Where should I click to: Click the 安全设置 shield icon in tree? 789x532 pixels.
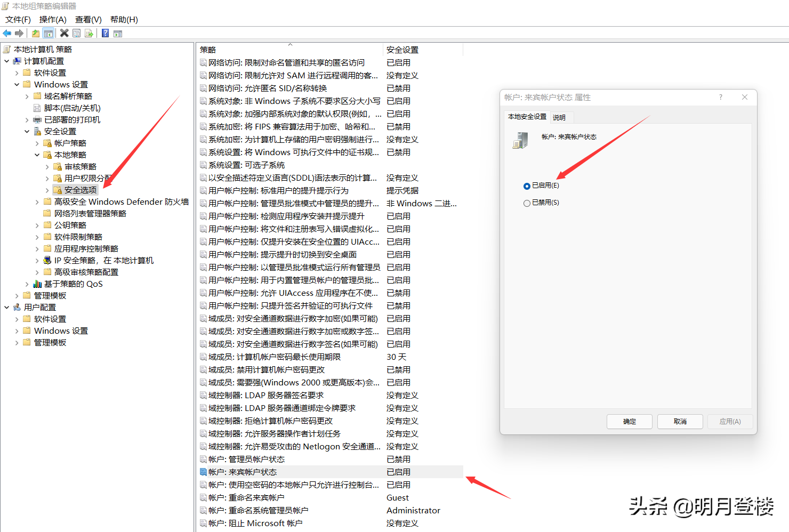pyautogui.click(x=37, y=131)
